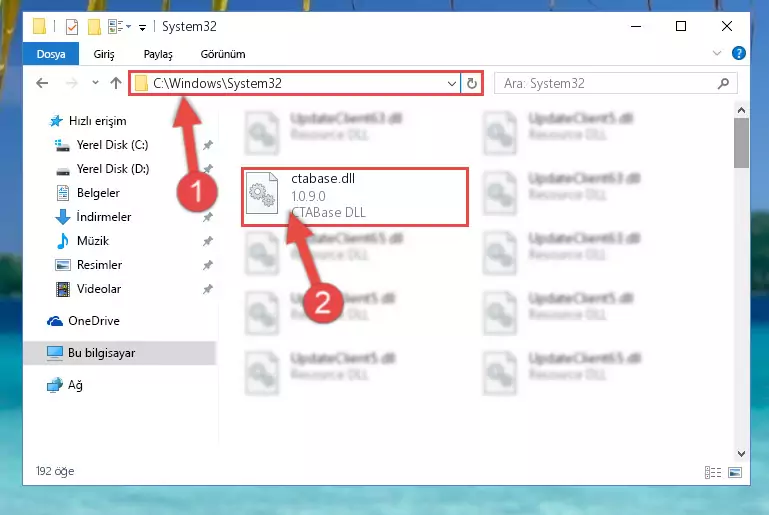Click the 192 öğe status text
Image resolution: width=769 pixels, height=515 pixels.
click(55, 471)
